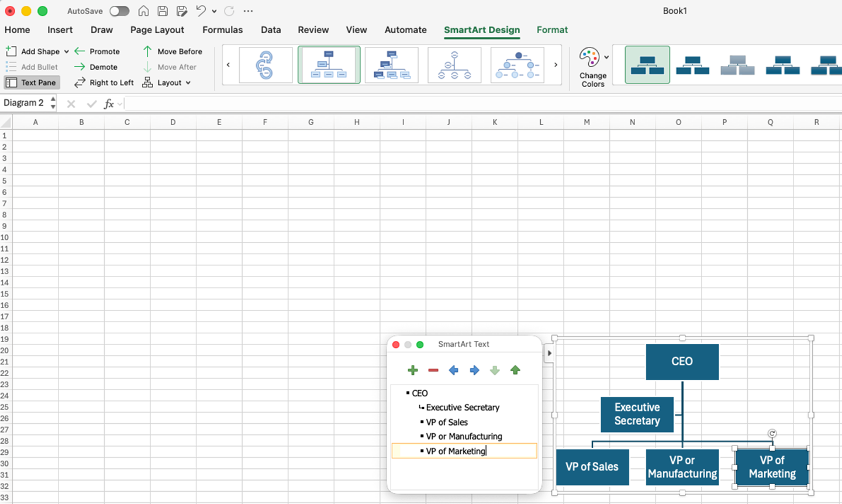Screen dimensions: 842x504
Task: Select the Name Box stepper arrows
Action: (53, 103)
